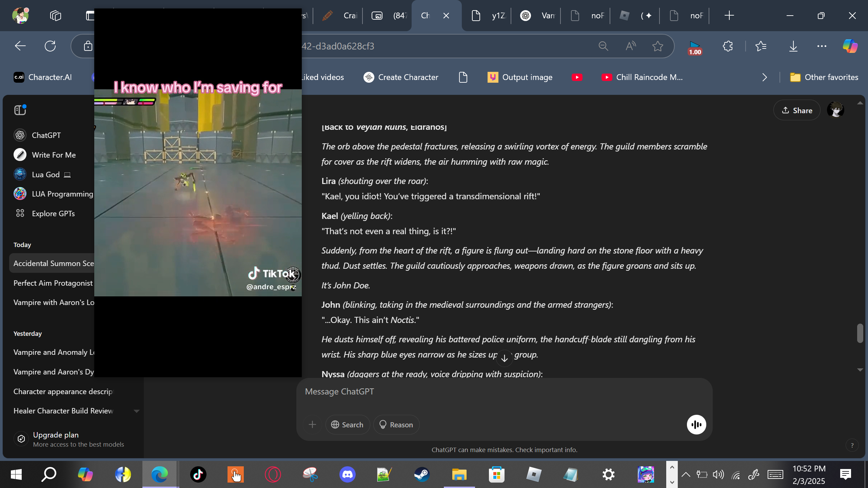The height and width of the screenshot is (488, 868).
Task: Open the Windows notification center
Action: pyautogui.click(x=846, y=474)
